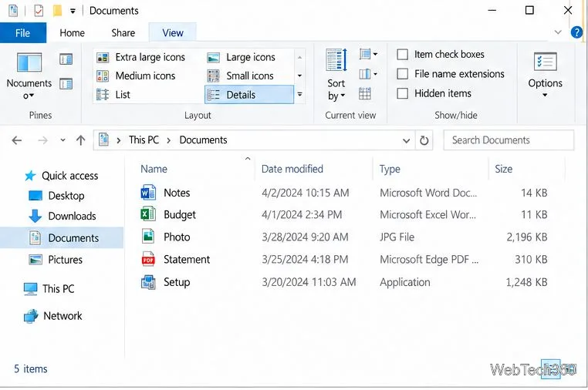Select Documents in the navigation pane
Viewport: 588px width, 390px height.
[x=62, y=238]
